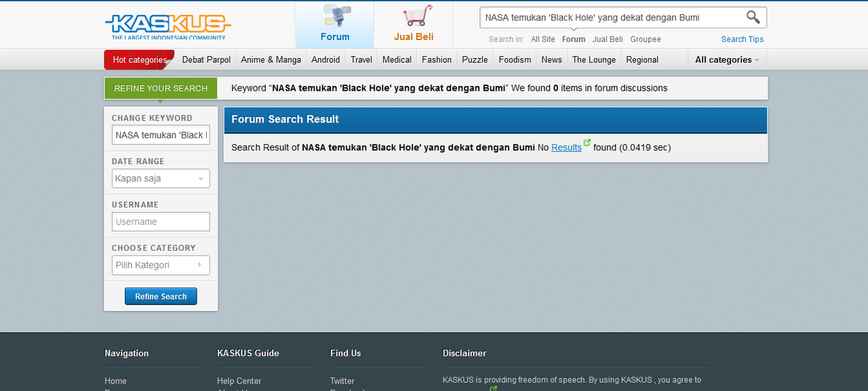
Task: Click 'Forum Search Result' heading
Action: coord(285,119)
